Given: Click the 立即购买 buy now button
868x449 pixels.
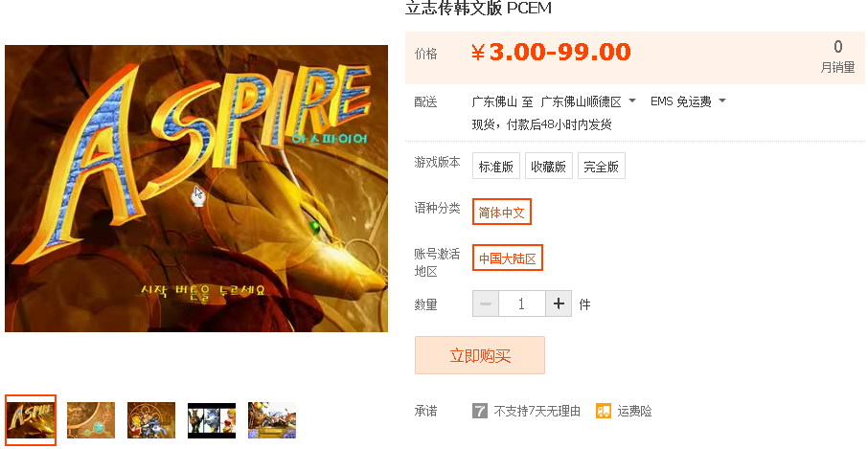Looking at the screenshot, I should point(480,355).
